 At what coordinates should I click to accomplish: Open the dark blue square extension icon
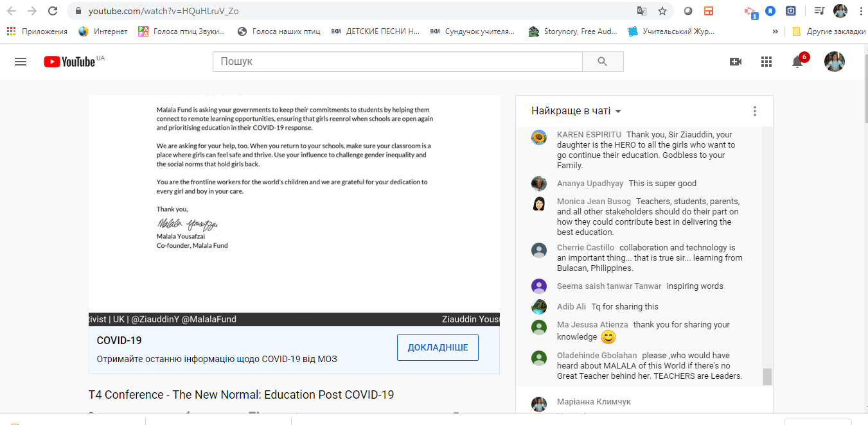coord(791,11)
